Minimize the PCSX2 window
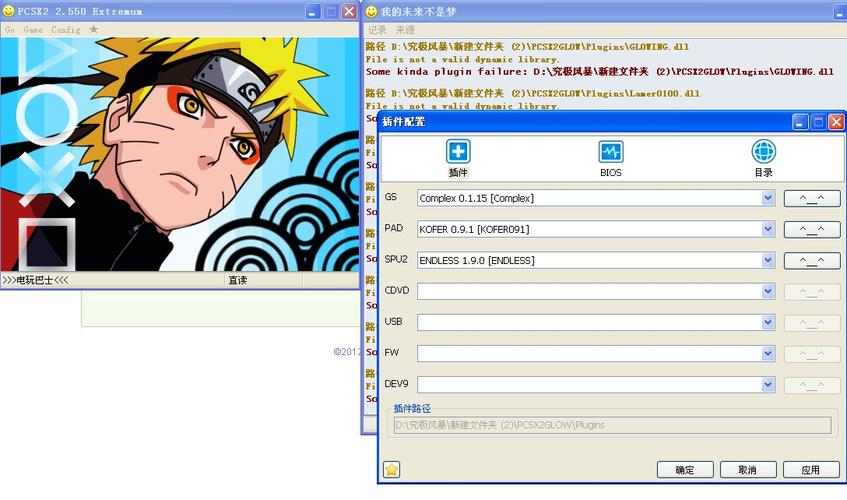Viewport: 847px width, 500px height. (313, 11)
